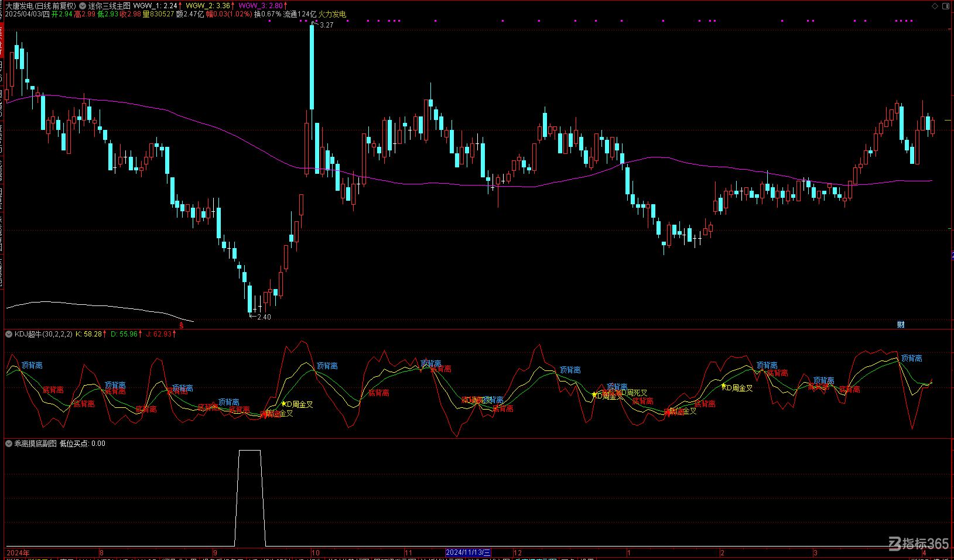The height and width of the screenshot is (560, 954).
Task: Click the K: 58.28 value
Action: (x=88, y=334)
